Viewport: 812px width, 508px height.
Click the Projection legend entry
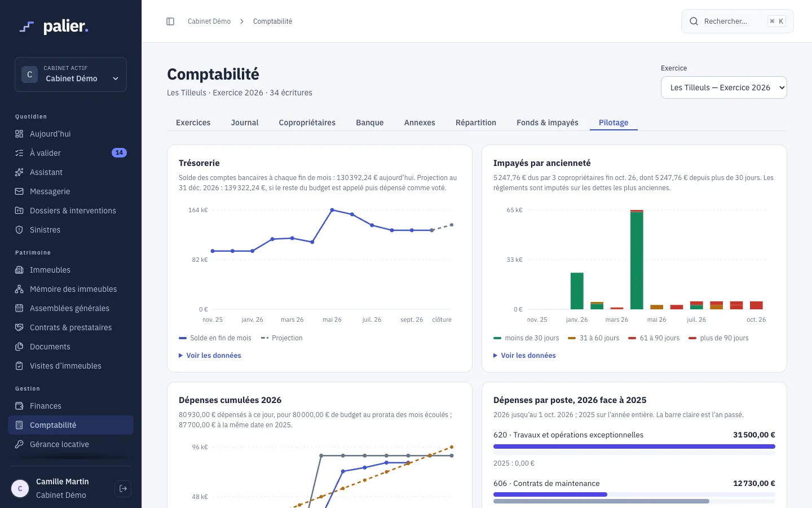pyautogui.click(x=282, y=338)
